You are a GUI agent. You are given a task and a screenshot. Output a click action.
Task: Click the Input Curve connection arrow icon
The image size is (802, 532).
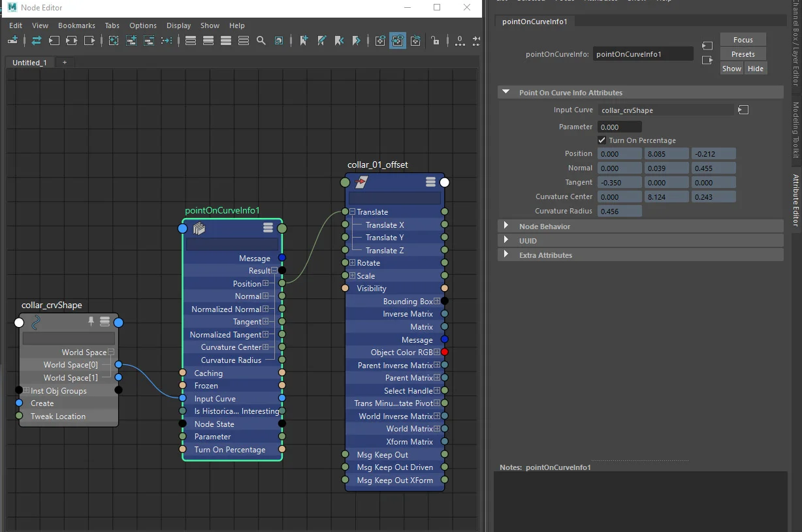tap(743, 110)
